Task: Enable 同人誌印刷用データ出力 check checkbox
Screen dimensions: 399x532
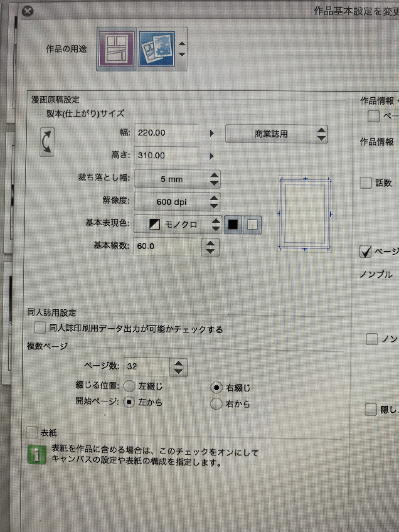Action: pyautogui.click(x=40, y=328)
